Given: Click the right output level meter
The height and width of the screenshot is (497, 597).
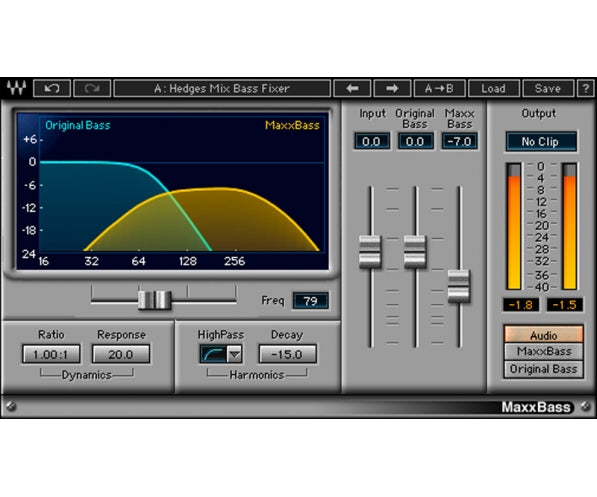Looking at the screenshot, I should pos(570,226).
